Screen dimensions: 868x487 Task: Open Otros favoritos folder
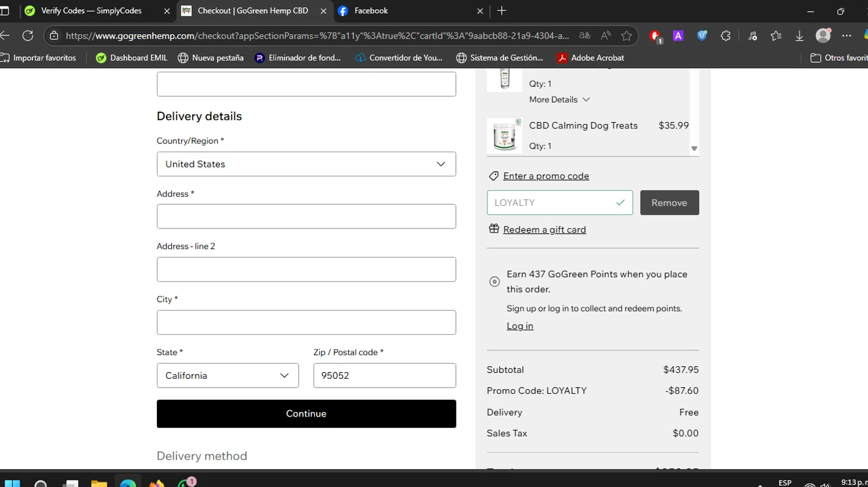point(839,58)
